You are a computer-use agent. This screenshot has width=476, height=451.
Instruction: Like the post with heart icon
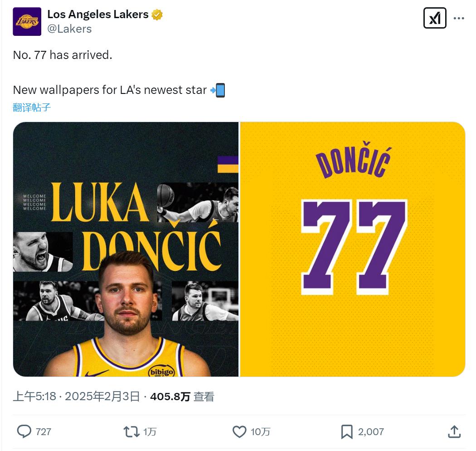point(239,431)
